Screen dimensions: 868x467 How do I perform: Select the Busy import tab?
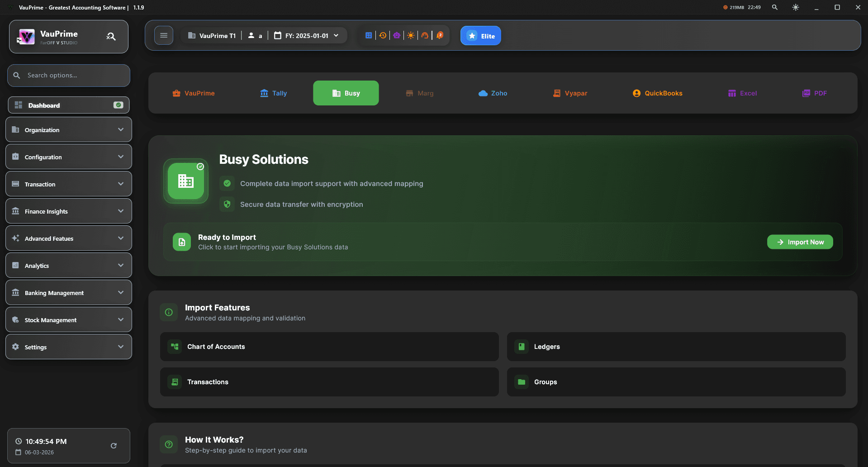[x=346, y=93]
